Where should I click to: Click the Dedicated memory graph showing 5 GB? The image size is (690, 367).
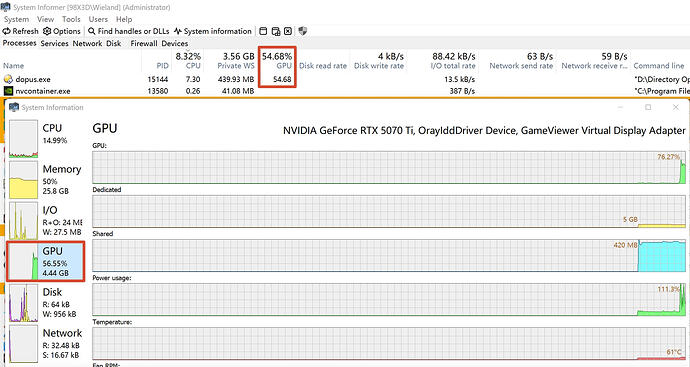point(389,211)
